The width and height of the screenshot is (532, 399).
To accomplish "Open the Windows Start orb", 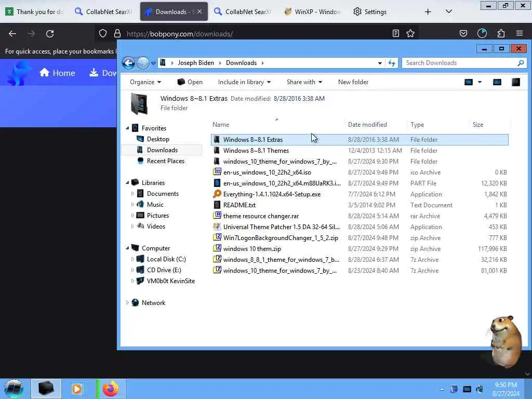I will point(14,389).
